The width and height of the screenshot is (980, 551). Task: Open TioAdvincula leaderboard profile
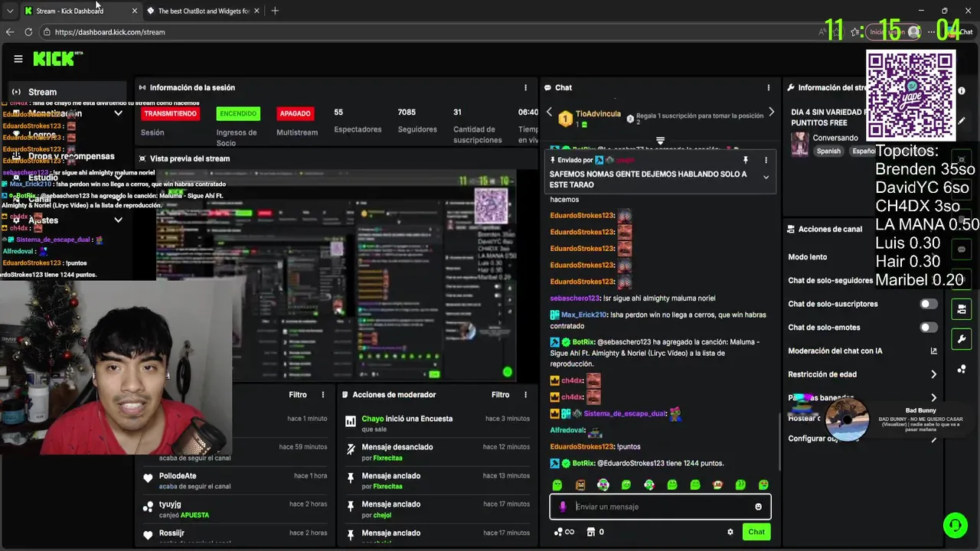click(x=598, y=114)
